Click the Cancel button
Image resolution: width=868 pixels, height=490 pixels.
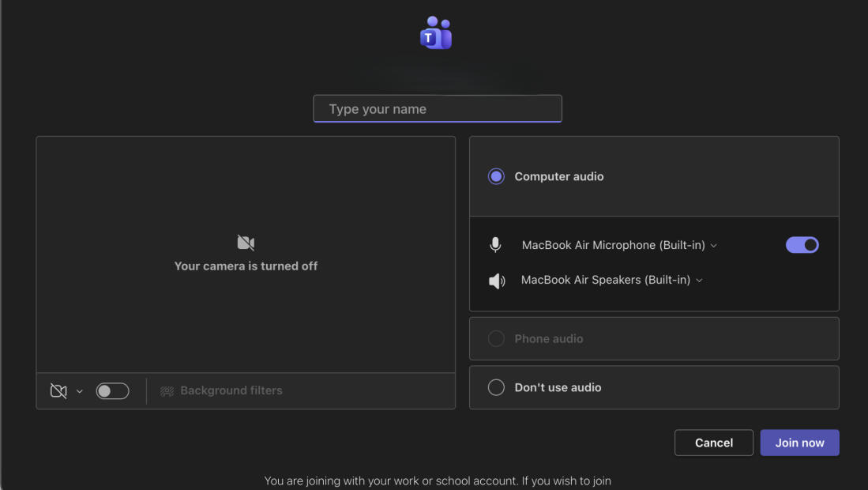[713, 443]
